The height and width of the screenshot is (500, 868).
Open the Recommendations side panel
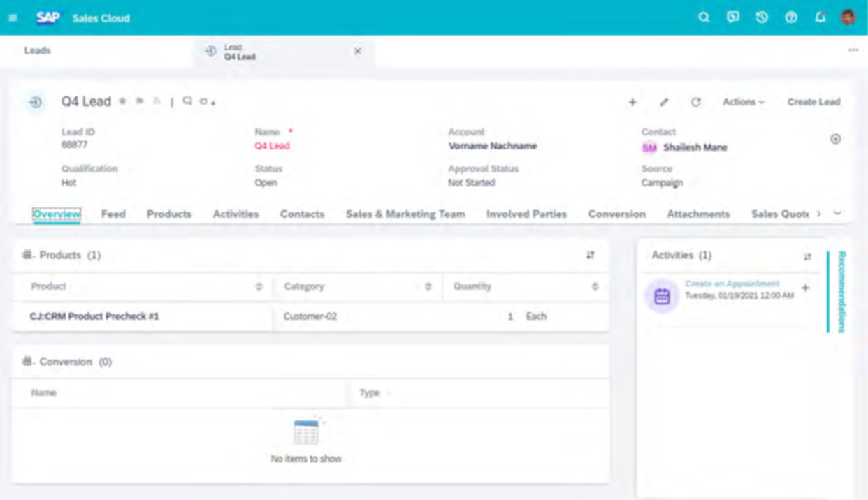click(x=841, y=292)
